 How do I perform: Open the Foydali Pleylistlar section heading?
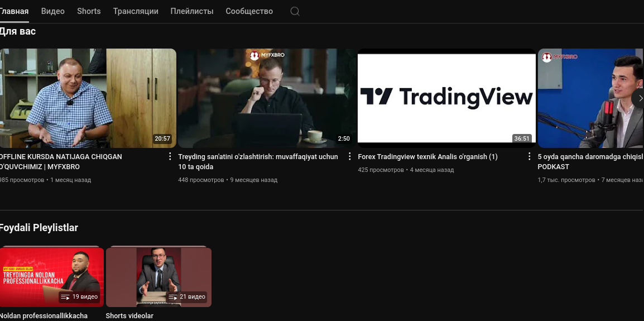pyautogui.click(x=39, y=227)
